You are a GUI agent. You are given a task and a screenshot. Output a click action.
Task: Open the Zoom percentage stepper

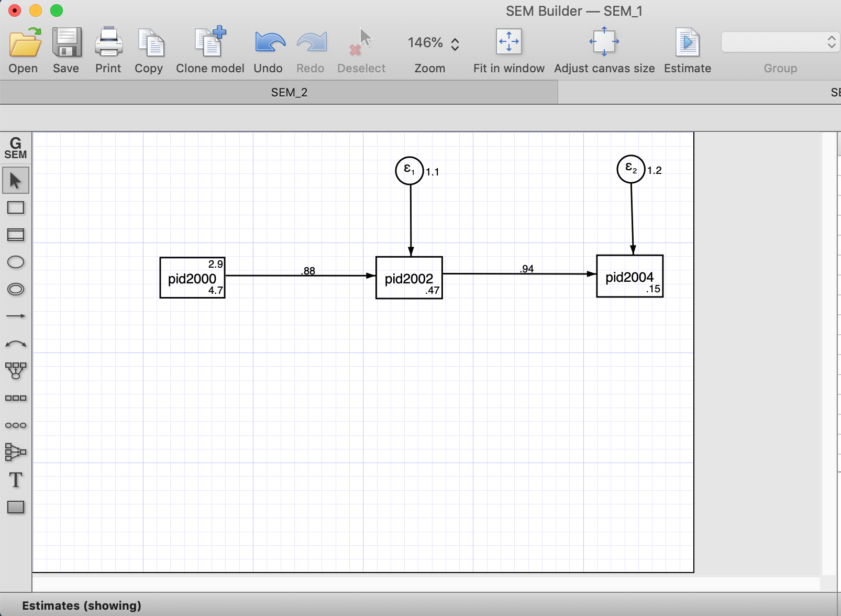click(455, 44)
